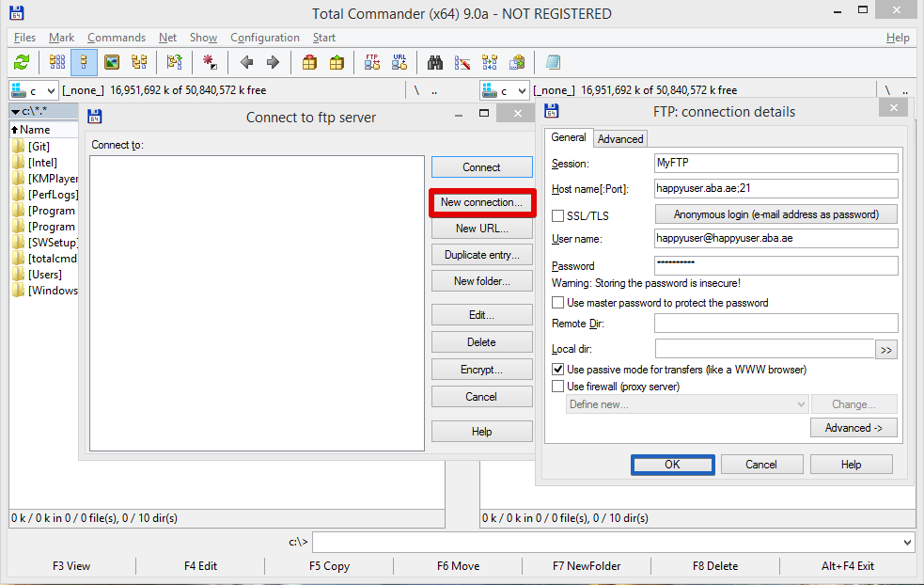Click the Advanced -> button

[854, 428]
